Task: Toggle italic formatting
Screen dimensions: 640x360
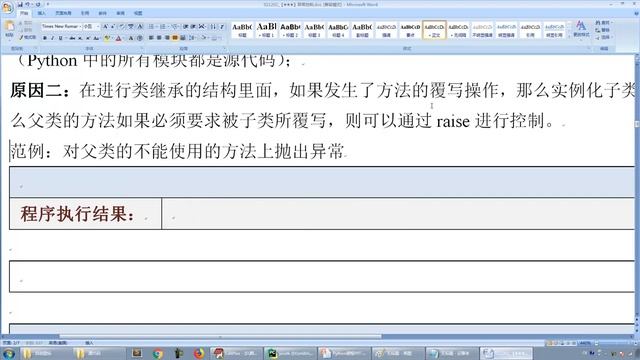Action: click(x=52, y=38)
